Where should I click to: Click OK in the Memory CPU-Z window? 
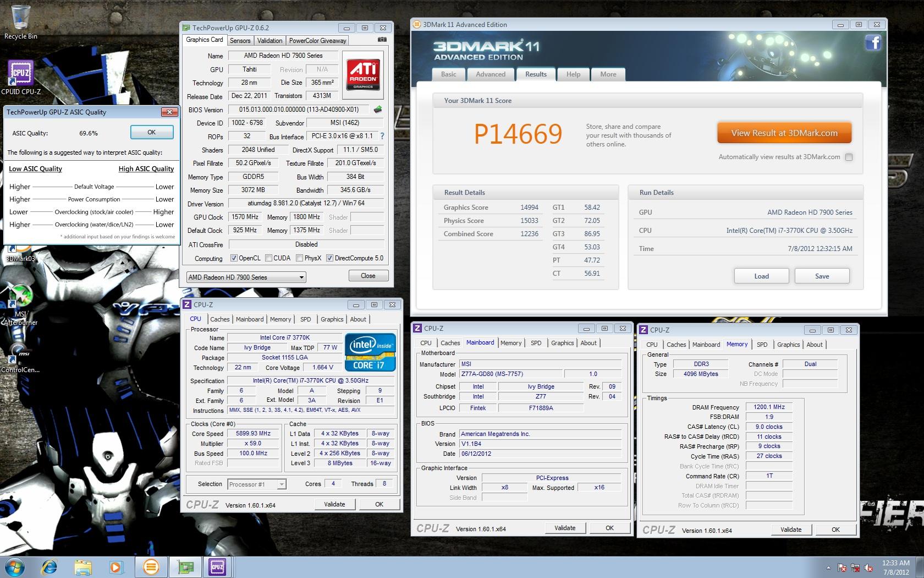(x=835, y=530)
